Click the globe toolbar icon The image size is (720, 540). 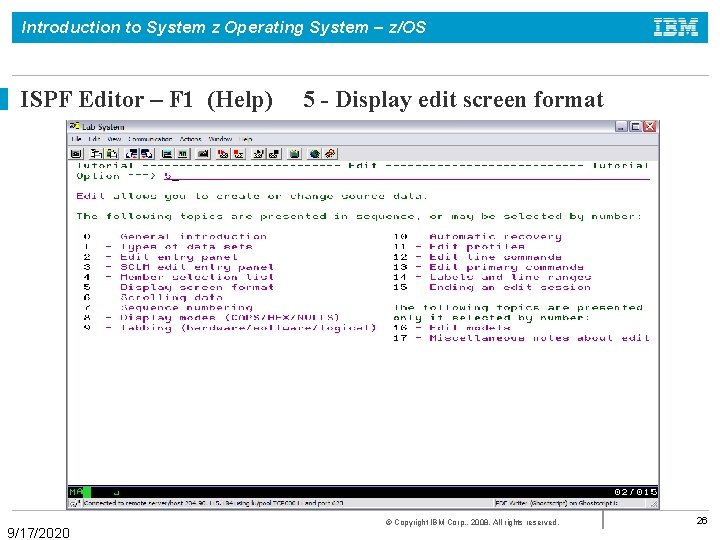(315, 154)
